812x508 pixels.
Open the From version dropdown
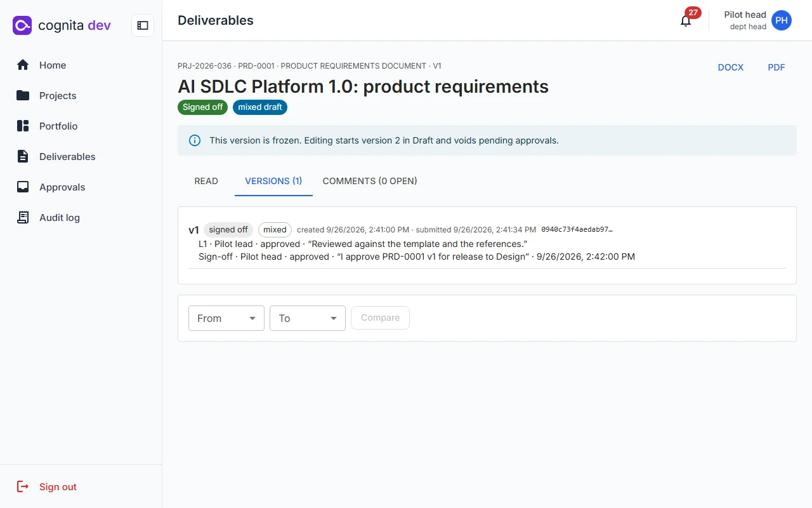tap(226, 318)
